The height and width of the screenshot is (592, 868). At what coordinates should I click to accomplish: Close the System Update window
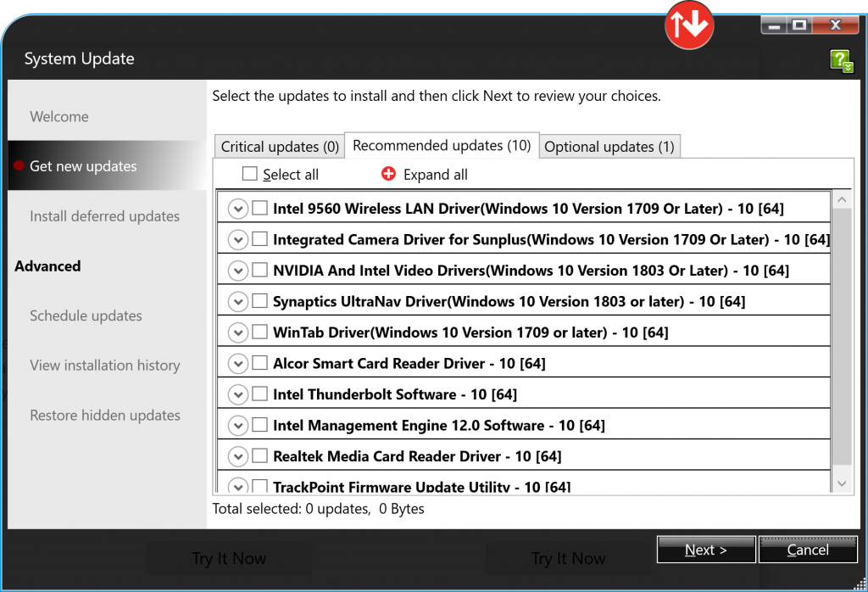point(835,25)
